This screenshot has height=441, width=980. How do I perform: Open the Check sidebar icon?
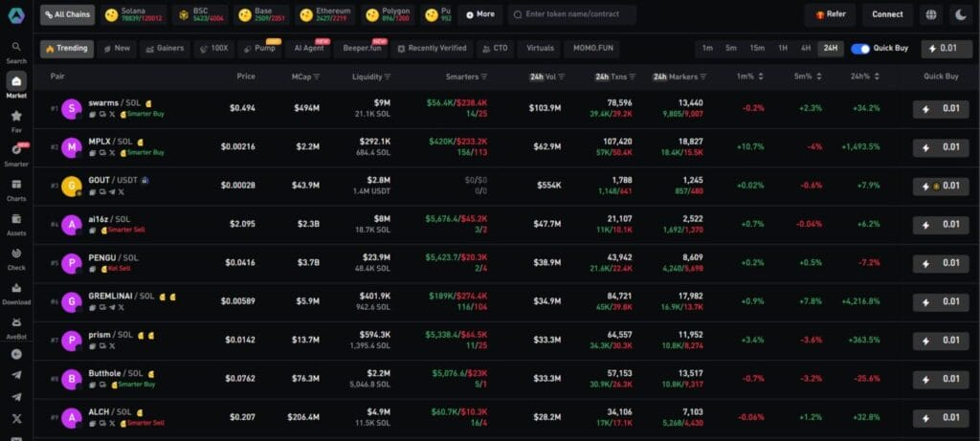tap(16, 257)
